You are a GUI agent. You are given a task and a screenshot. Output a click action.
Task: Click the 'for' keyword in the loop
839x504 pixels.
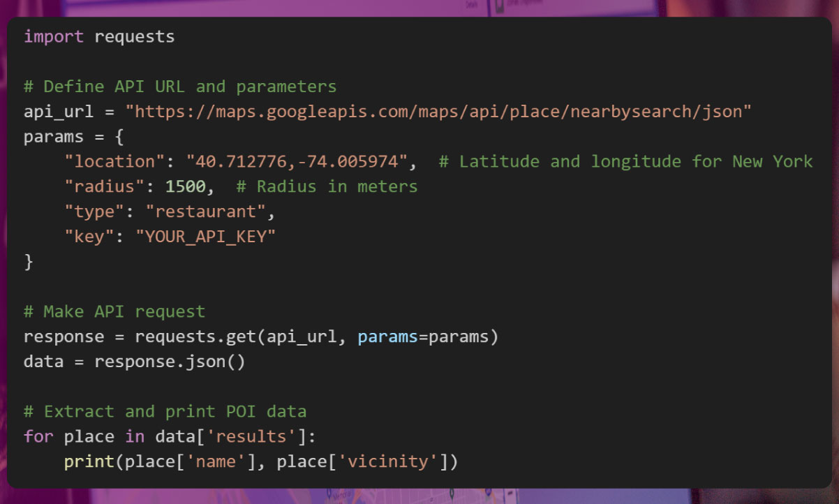38,437
